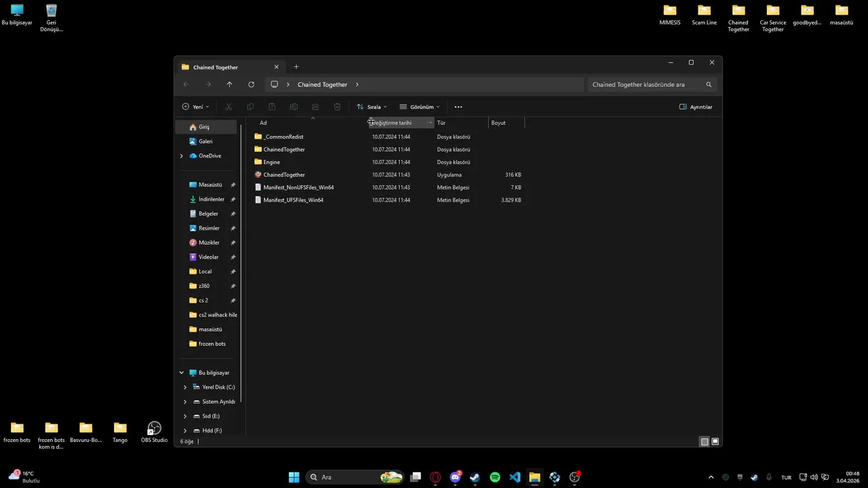868x488 pixels.
Task: Select the Chained Together tab
Action: pyautogui.click(x=229, y=67)
